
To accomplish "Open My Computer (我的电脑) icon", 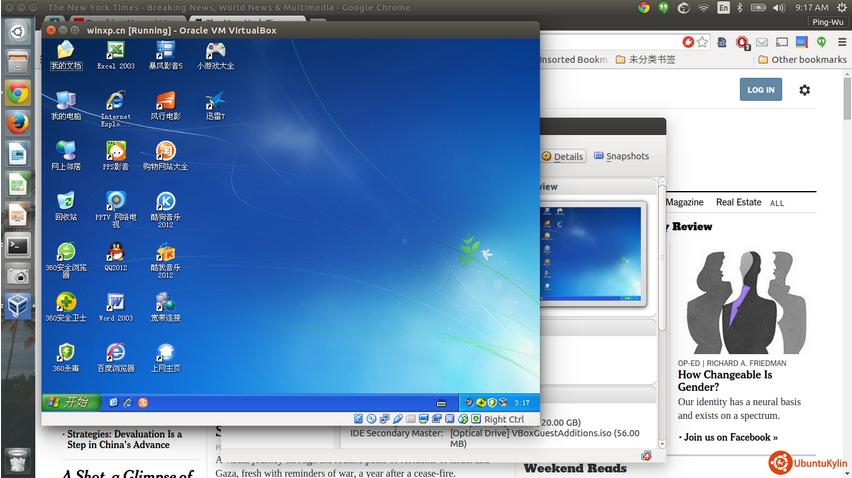I will [x=66, y=102].
